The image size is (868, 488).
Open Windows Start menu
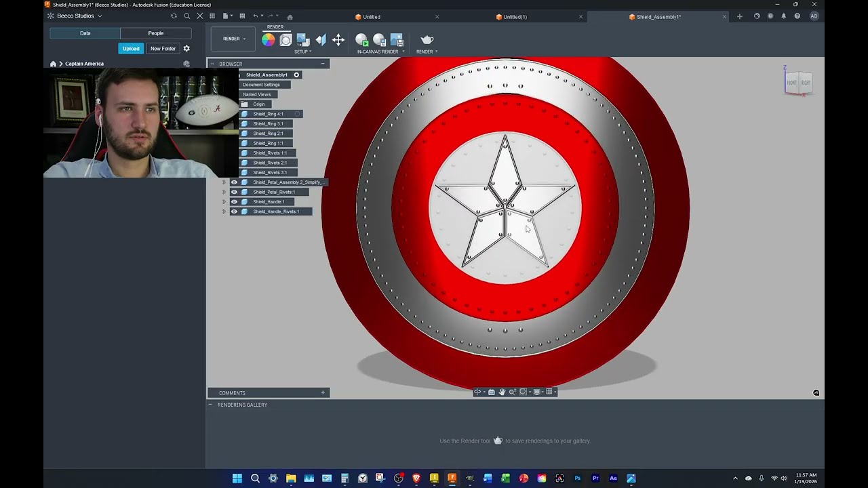click(237, 479)
